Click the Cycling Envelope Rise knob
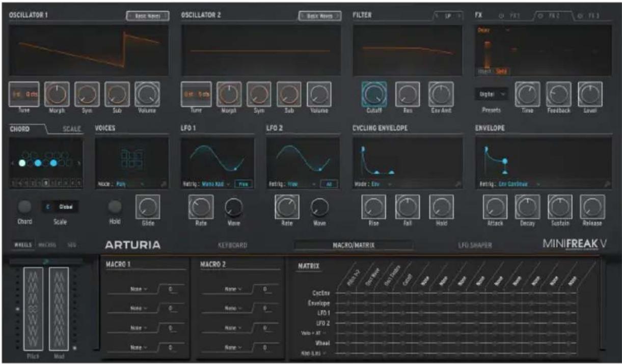This screenshot has height=364, width=622. (373, 207)
